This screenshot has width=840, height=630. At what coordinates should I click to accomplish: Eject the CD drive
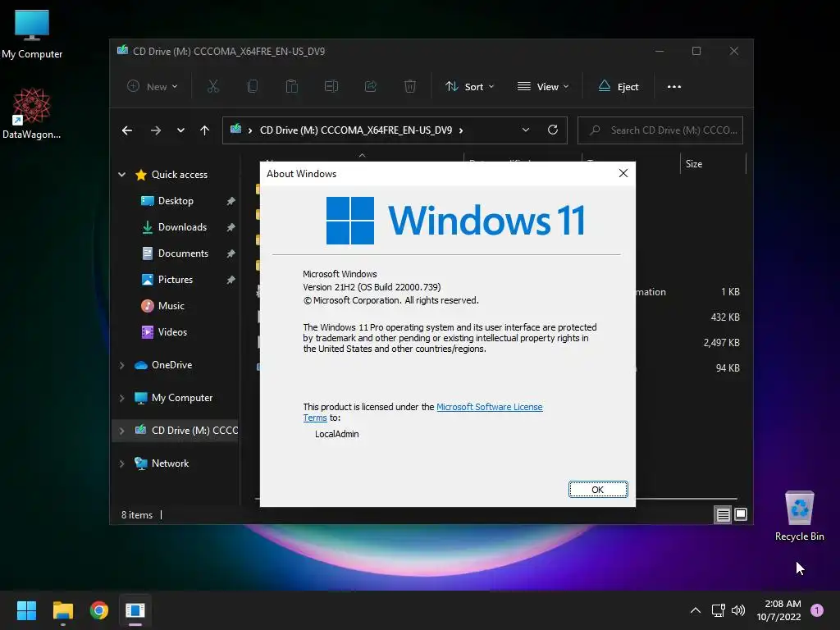tap(619, 86)
